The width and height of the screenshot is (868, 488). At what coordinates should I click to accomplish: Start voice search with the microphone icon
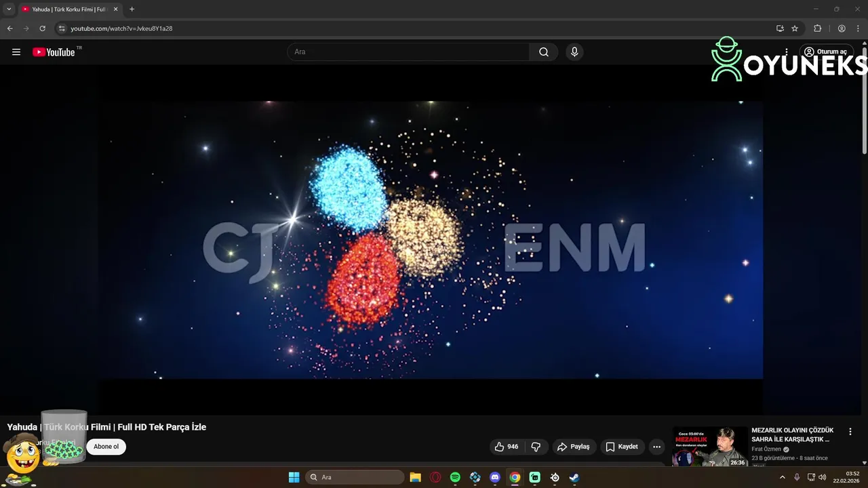tap(574, 52)
